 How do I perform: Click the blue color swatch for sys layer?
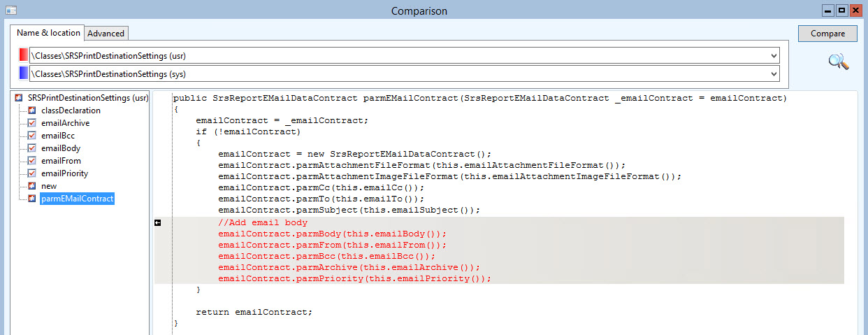pos(24,73)
